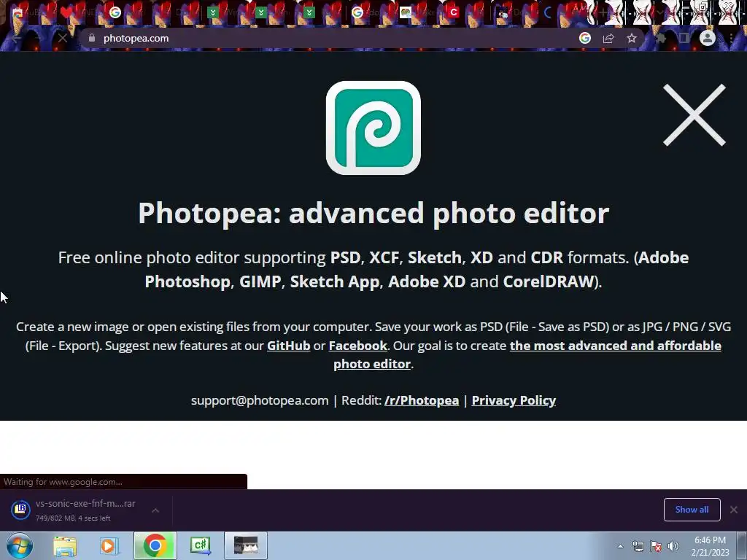Image resolution: width=747 pixels, height=560 pixels.
Task: Expand the download item options chevron
Action: point(155,510)
